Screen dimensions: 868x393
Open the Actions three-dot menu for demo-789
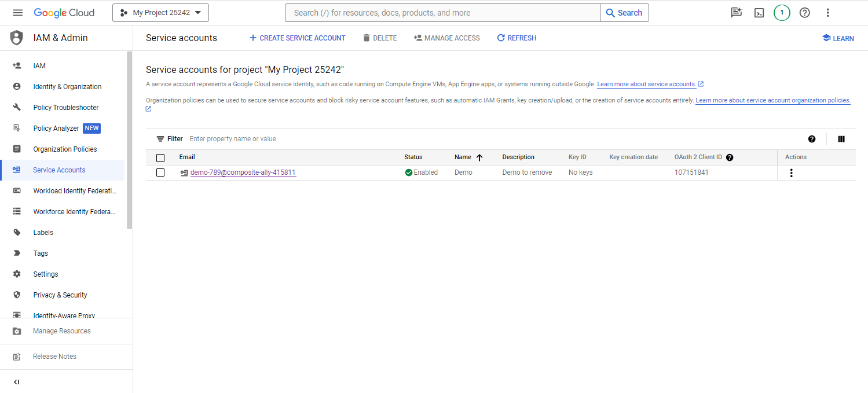(791, 173)
